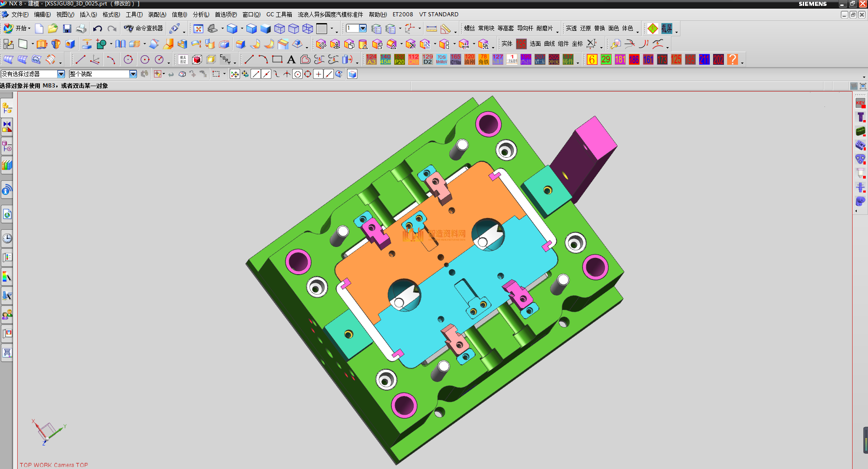868x469 pixels.
Task: Toggle the snap to arc center option
Action: point(297,74)
